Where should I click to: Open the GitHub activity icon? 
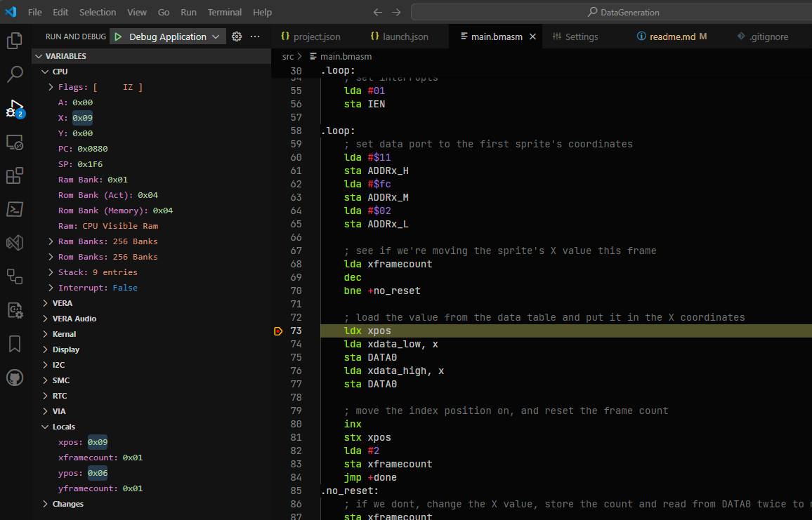[15, 378]
